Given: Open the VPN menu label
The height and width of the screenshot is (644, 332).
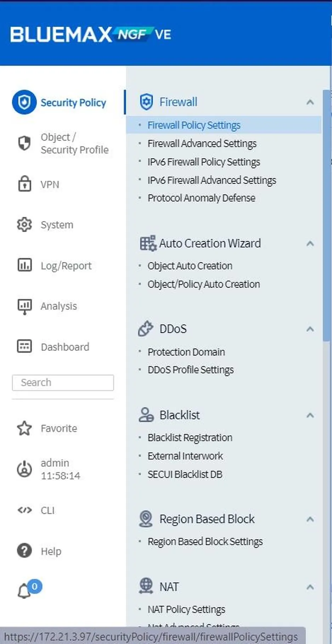Looking at the screenshot, I should click(x=50, y=185).
